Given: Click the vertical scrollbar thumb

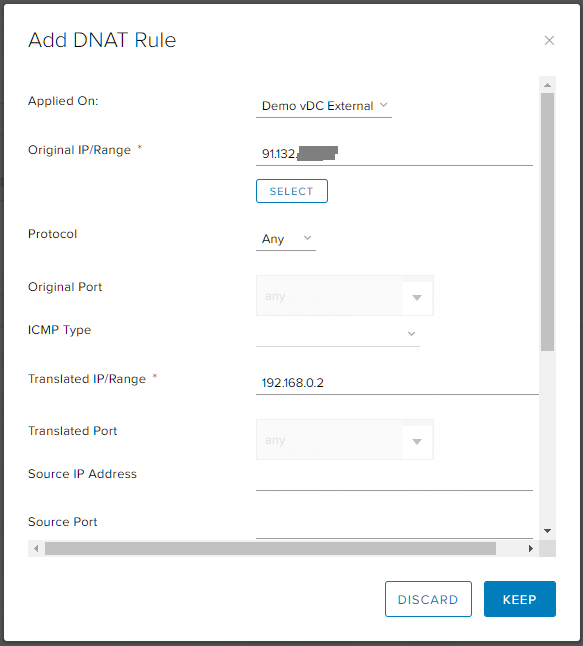Looking at the screenshot, I should point(547,222).
